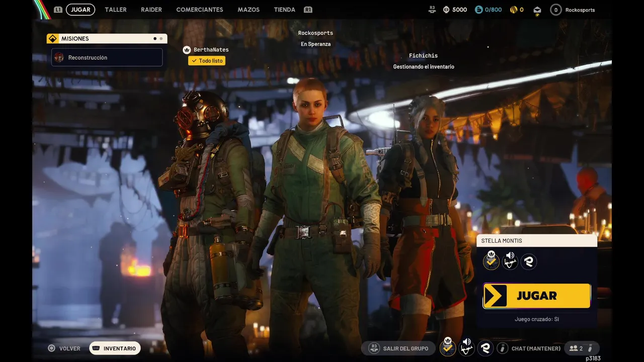Click the Fichichis player name
The width and height of the screenshot is (644, 362).
click(x=424, y=56)
